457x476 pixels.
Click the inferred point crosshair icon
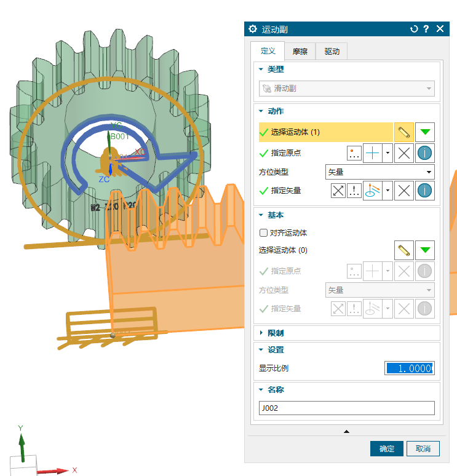(x=373, y=153)
